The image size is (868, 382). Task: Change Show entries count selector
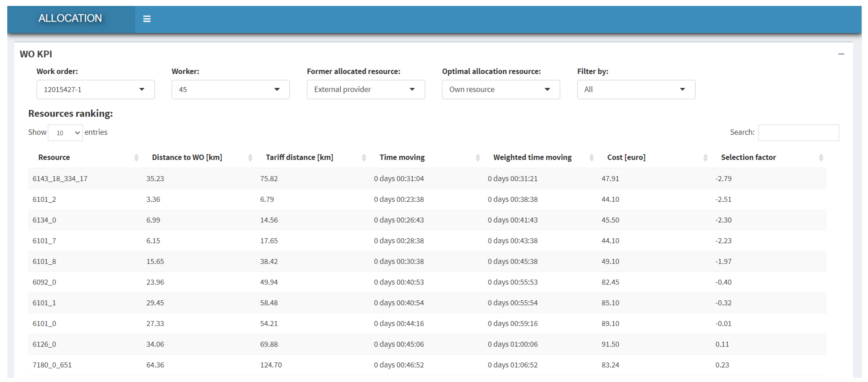(65, 133)
